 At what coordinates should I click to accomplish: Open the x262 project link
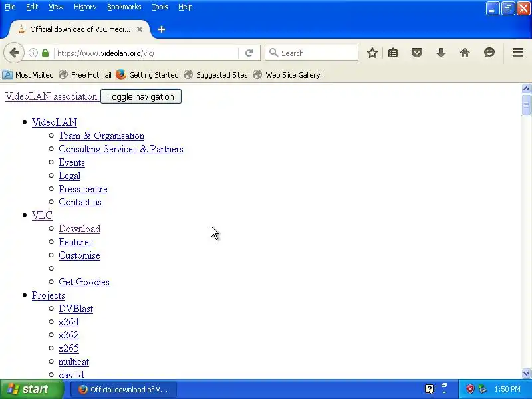tap(68, 335)
